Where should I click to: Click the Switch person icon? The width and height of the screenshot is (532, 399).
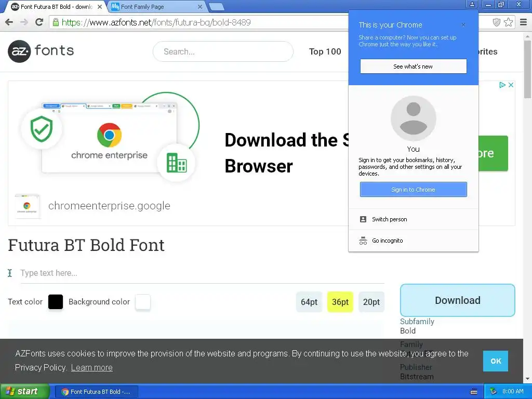coord(363,219)
